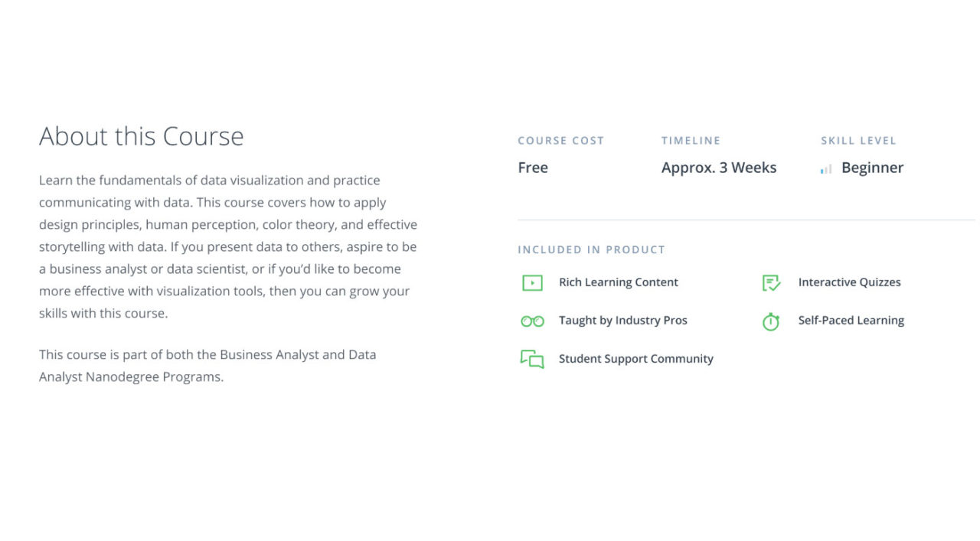980x541 pixels.
Task: Select the Rich Learning Content label
Action: 619,282
